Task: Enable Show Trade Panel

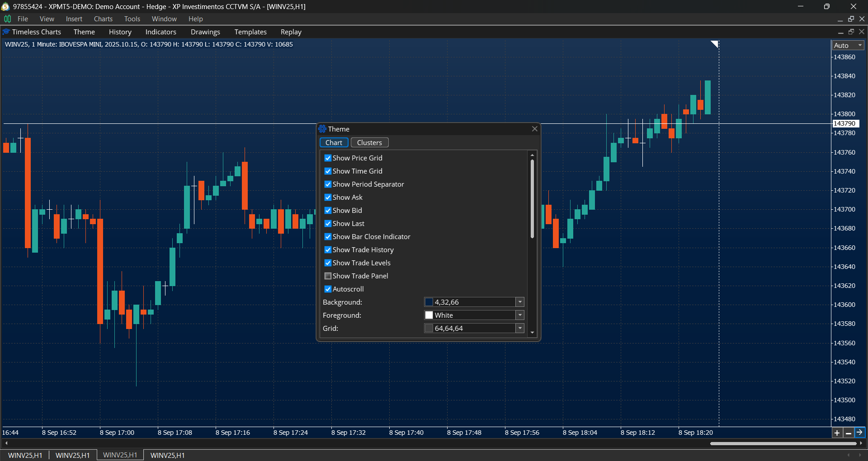Action: tap(328, 276)
